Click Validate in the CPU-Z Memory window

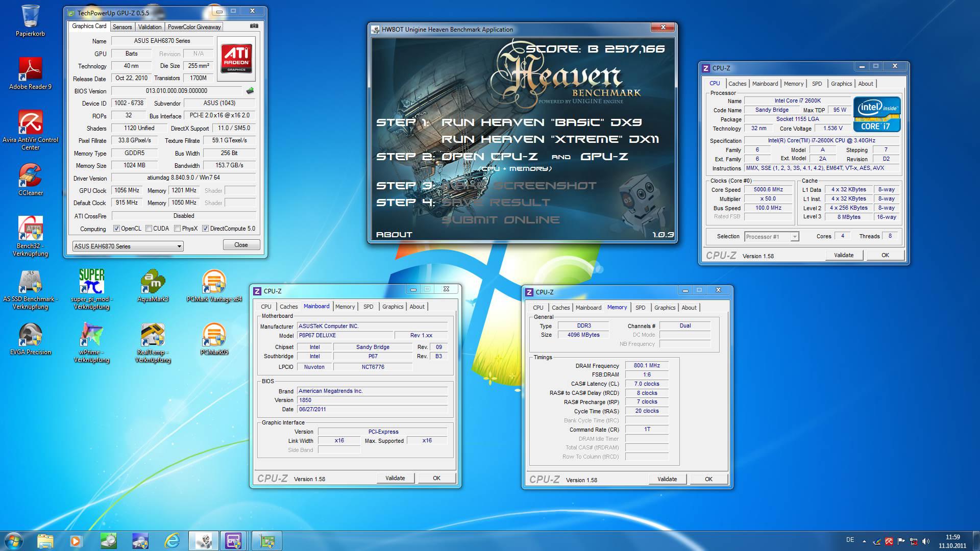(667, 479)
